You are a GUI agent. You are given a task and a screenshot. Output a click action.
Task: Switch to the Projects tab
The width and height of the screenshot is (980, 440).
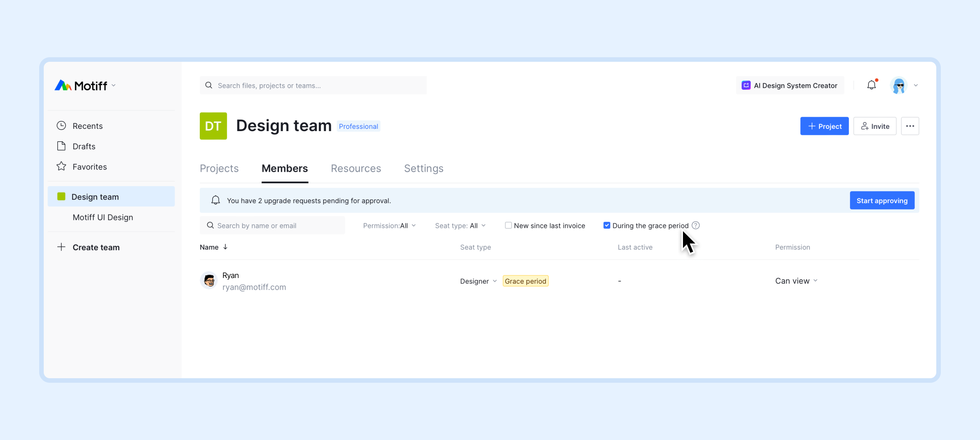[x=219, y=168]
